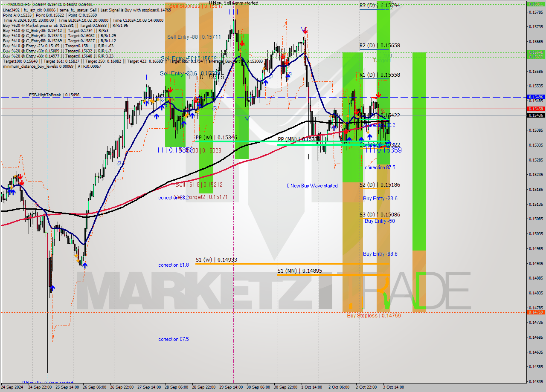Viewport: 546px width, 392px height.
Task: Click the R2 (D) | 0.15658 resistance label
Action: point(380,46)
